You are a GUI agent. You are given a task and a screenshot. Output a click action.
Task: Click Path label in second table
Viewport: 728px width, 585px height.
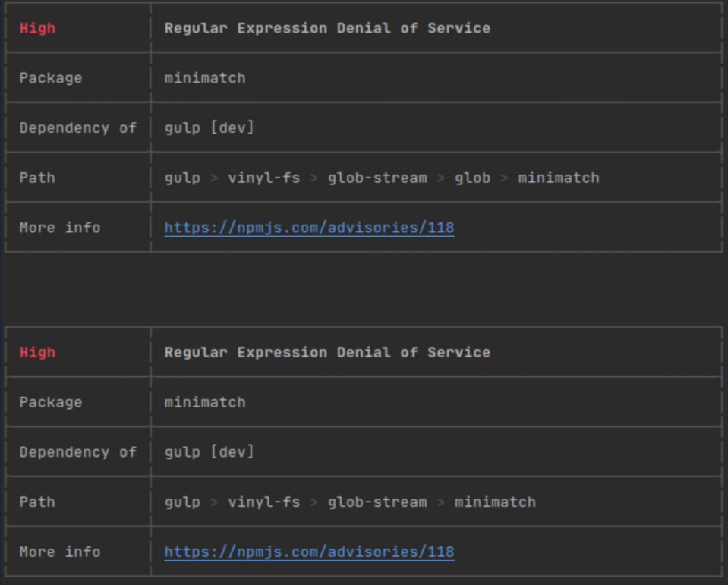click(37, 502)
